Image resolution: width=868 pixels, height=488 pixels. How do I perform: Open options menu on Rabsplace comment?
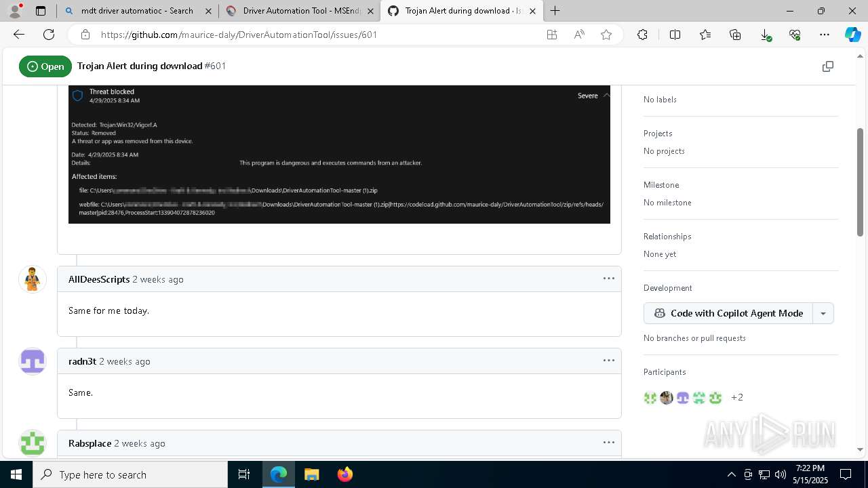[609, 443]
